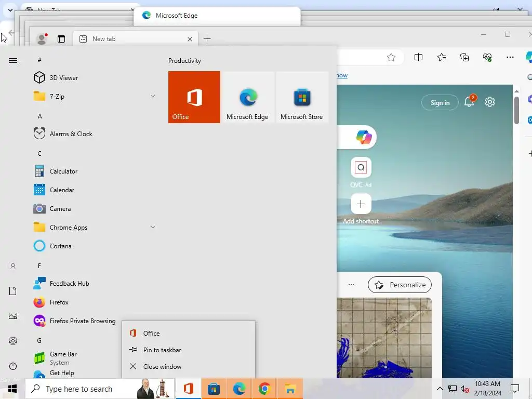Image resolution: width=532 pixels, height=399 pixels.
Task: Choose Pin to taskbar
Action: coord(189,350)
